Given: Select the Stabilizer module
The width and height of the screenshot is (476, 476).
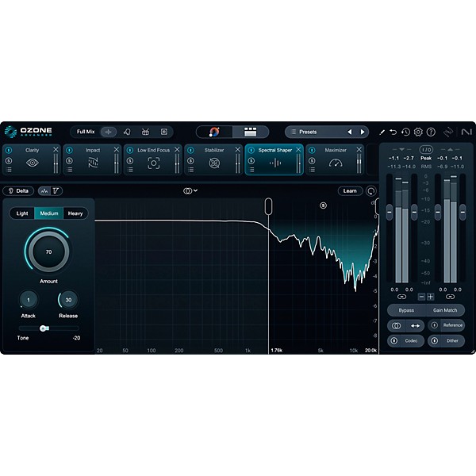Looking at the screenshot, I should (214, 159).
